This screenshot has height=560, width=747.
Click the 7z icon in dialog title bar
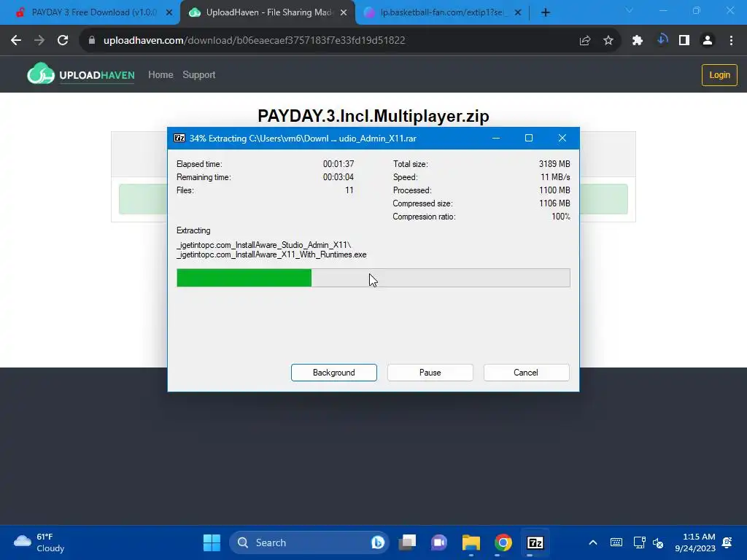[x=179, y=138]
